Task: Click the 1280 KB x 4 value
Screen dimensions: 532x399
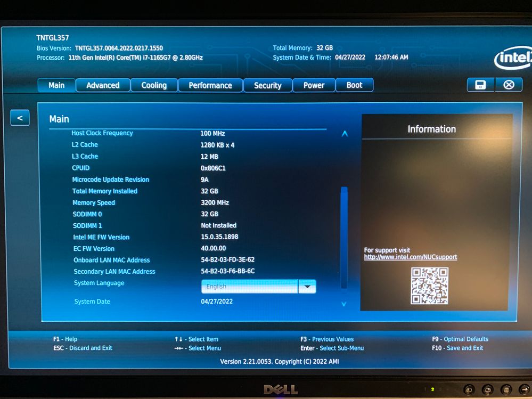Action: point(217,145)
